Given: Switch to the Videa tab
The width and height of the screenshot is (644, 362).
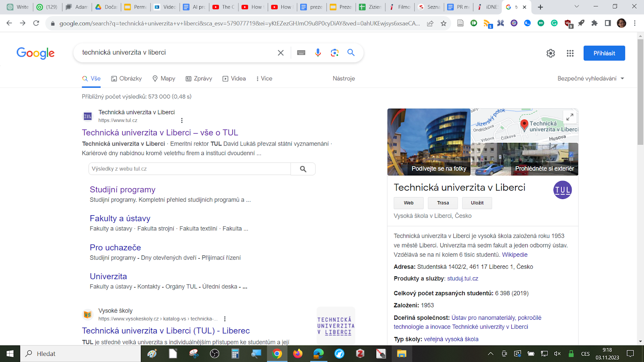Looking at the screenshot, I should [234, 78].
